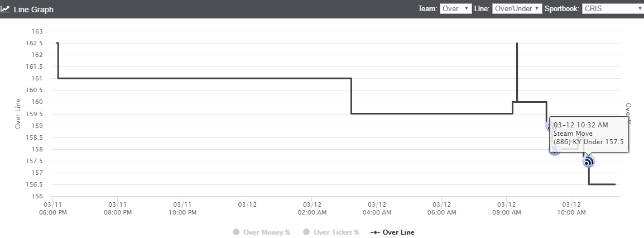Click the Steam Move marker at 157.5

[x=589, y=161]
